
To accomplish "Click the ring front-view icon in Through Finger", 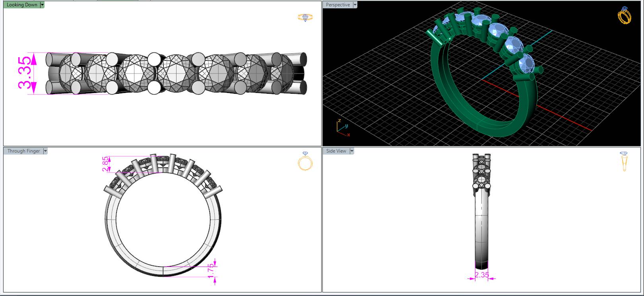I will pos(305,161).
